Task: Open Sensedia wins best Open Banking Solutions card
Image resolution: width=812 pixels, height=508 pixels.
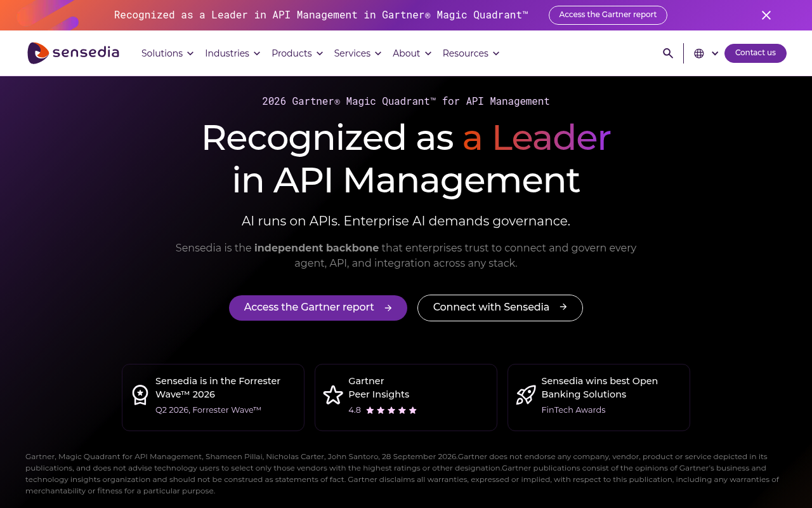Action: (599, 398)
